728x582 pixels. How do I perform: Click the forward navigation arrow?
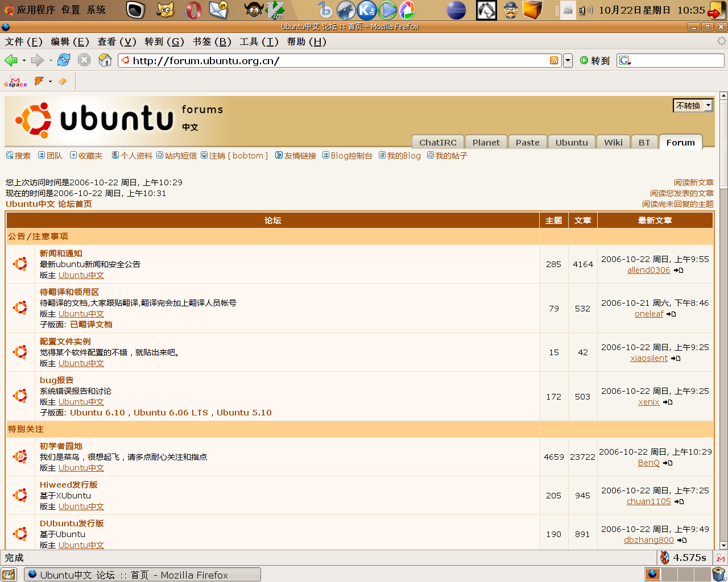click(37, 60)
